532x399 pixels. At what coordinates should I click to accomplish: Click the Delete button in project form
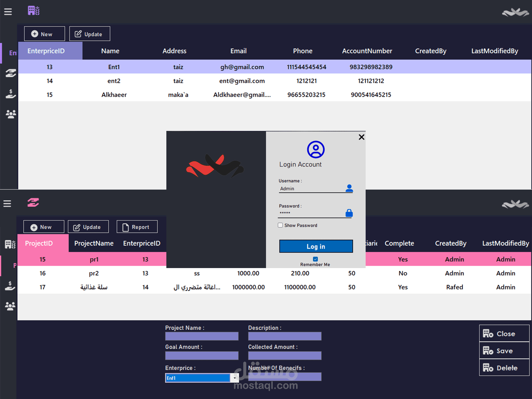[x=504, y=368]
